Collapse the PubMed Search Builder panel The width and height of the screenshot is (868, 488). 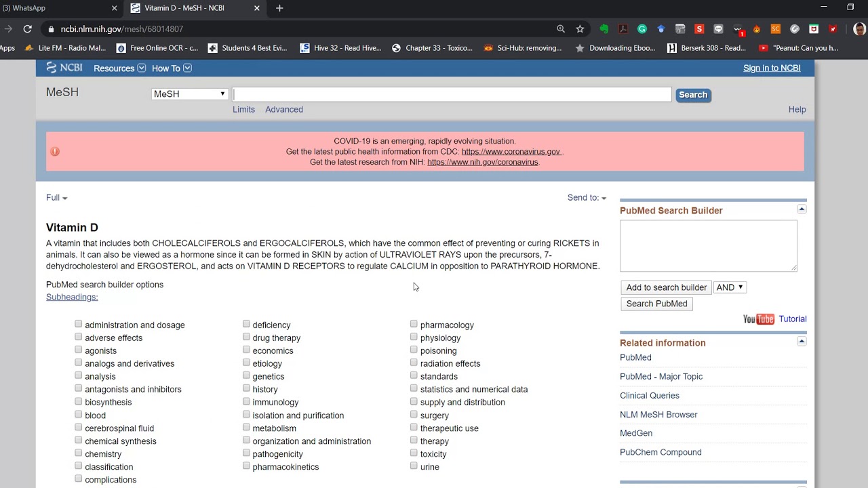802,209
